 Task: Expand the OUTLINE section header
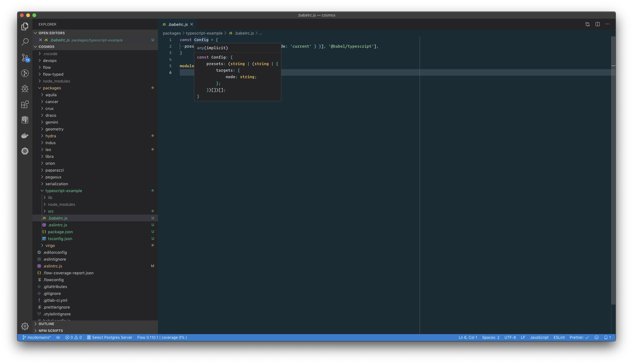click(46, 324)
